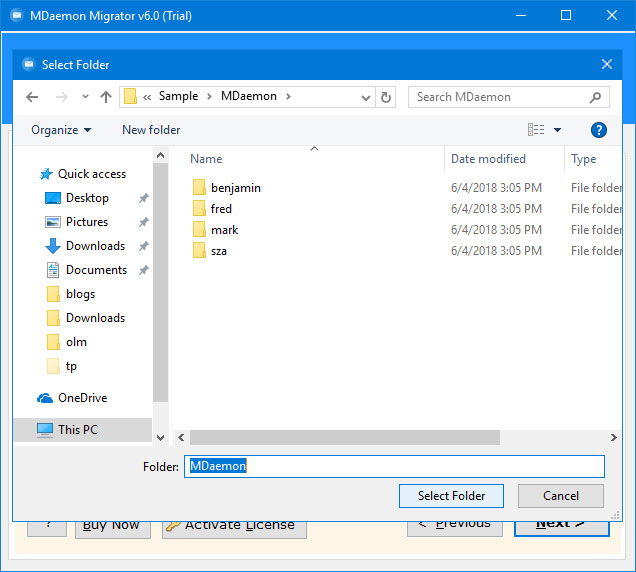
Task: Open more view options dropdown
Action: click(558, 130)
